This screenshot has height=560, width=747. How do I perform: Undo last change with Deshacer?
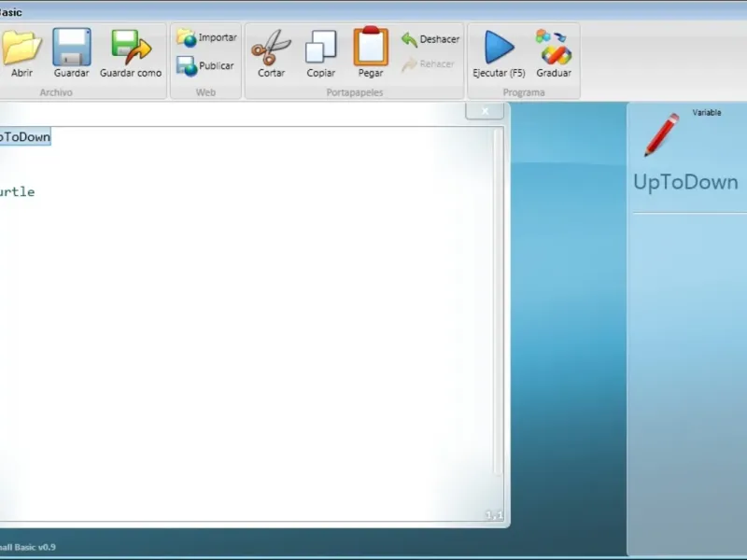(x=430, y=39)
